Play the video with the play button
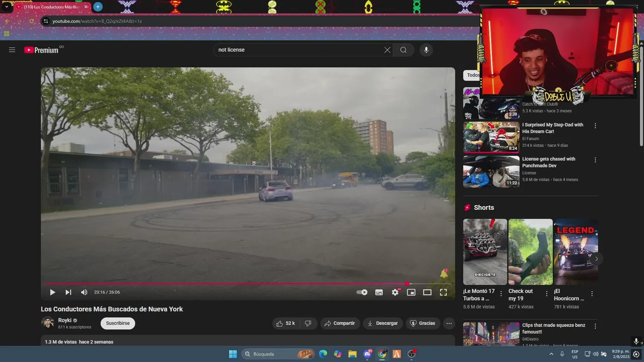The height and width of the screenshot is (362, 644). 52,292
